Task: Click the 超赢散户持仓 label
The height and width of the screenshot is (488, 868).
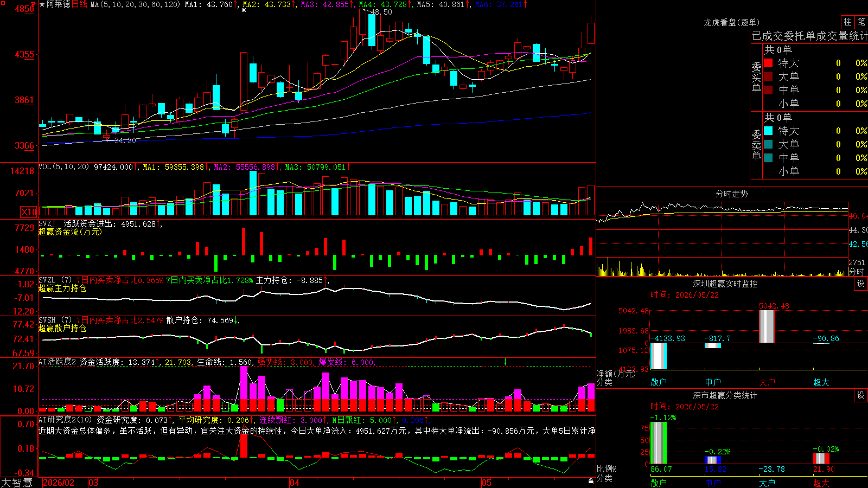Action: 62,328
